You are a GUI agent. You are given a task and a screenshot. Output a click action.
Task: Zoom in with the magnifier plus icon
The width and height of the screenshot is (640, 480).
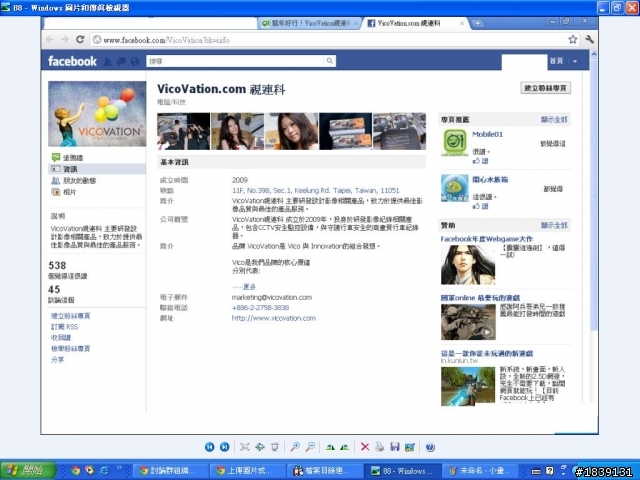pos(295,447)
